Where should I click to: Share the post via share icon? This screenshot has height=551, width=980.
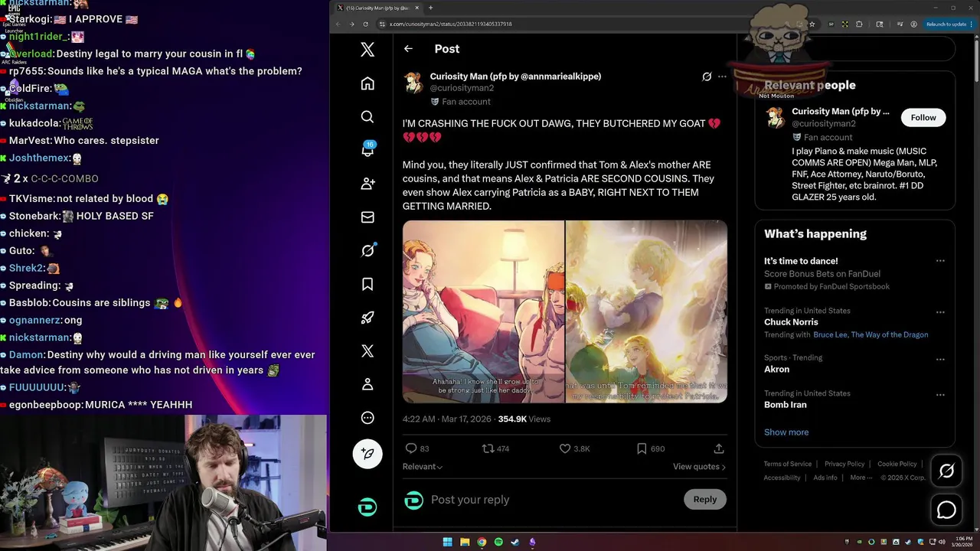click(719, 448)
